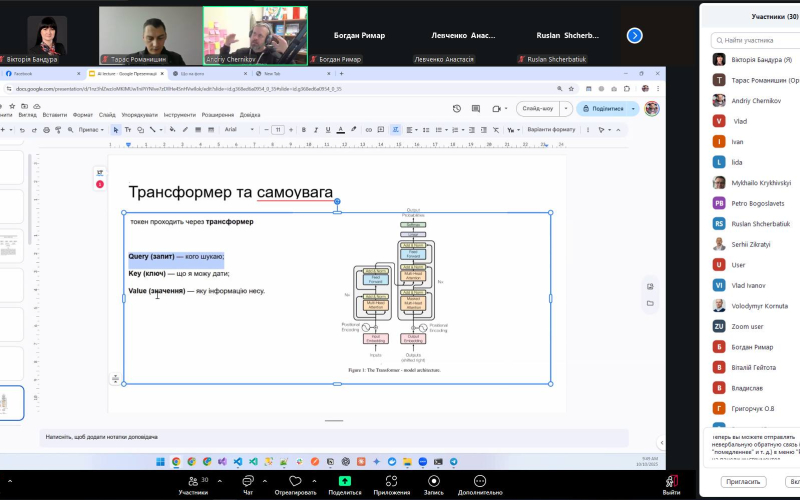The width and height of the screenshot is (800, 500).
Task: Click the Invite button in participants panel
Action: (742, 481)
